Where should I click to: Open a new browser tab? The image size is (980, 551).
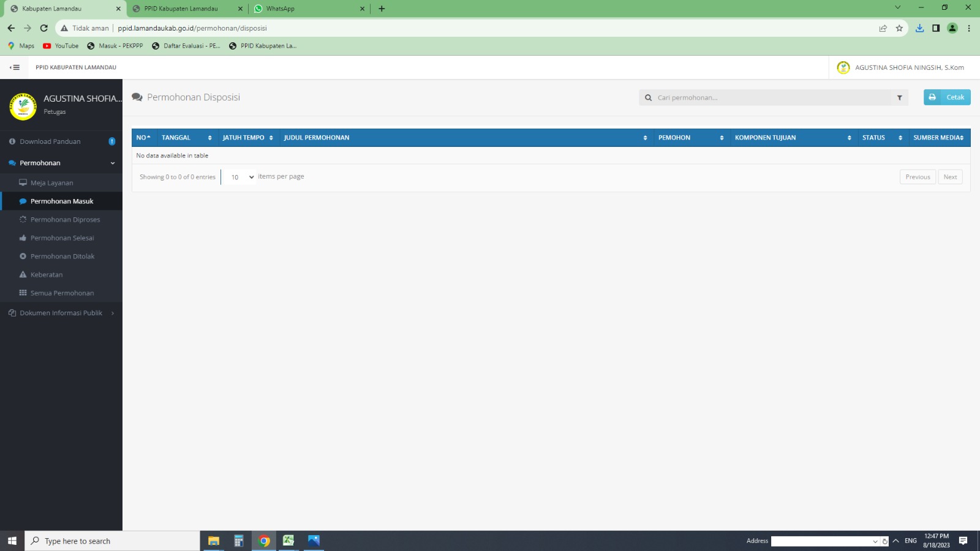click(382, 9)
